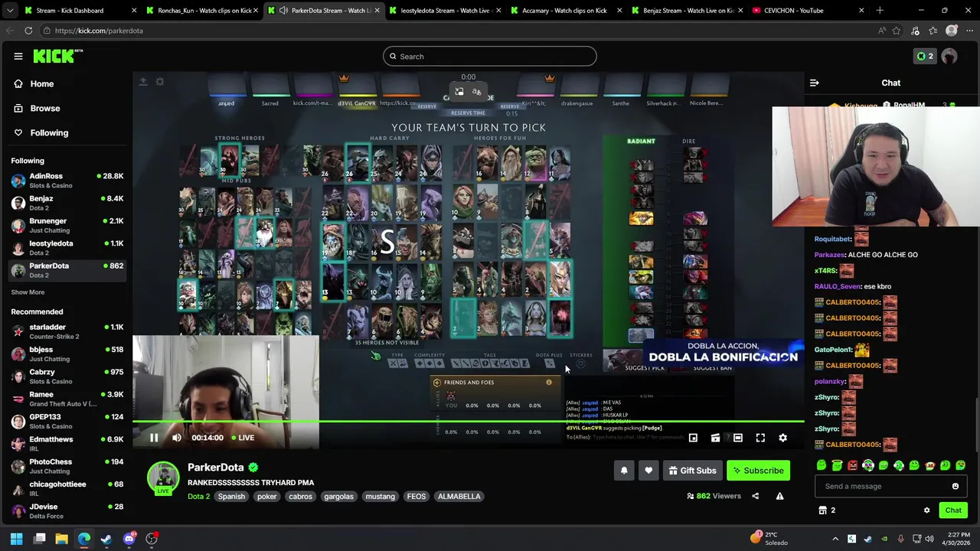The image size is (980, 551).
Task: Open recommended channel PhotoChess
Action: [67, 466]
